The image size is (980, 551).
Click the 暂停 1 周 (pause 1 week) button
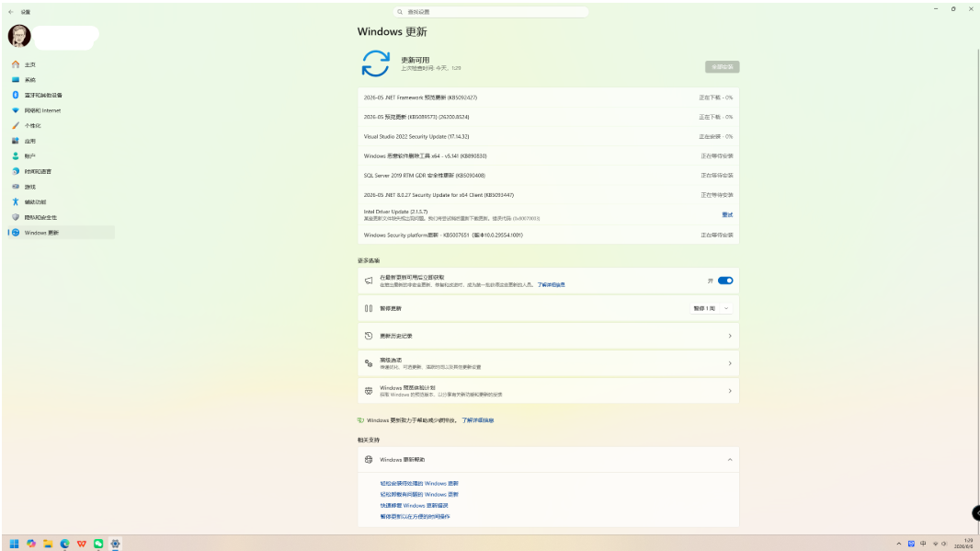coord(704,308)
